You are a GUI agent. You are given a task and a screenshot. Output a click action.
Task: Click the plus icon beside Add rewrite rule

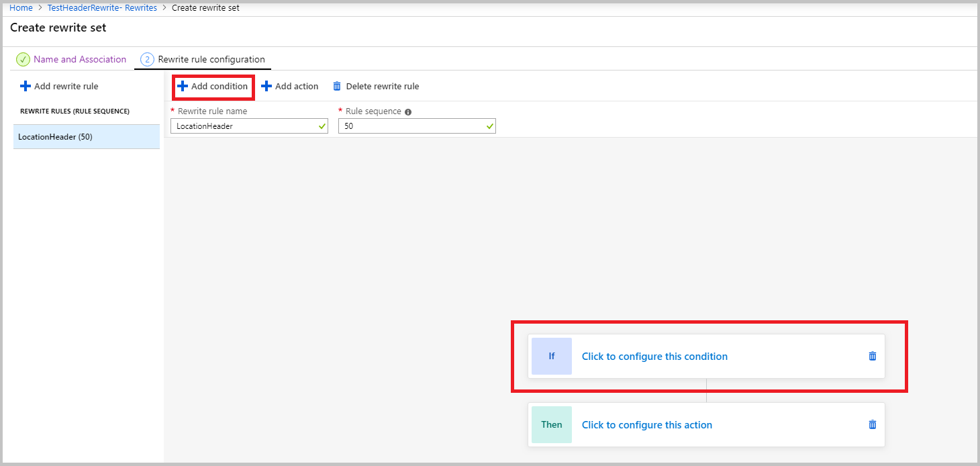click(25, 86)
